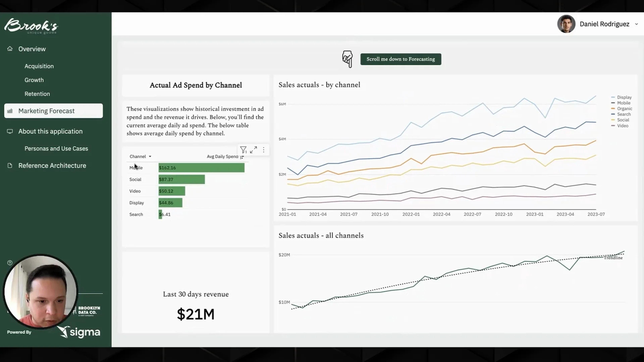The image size is (644, 362).
Task: Open the Growth page
Action: click(x=34, y=80)
